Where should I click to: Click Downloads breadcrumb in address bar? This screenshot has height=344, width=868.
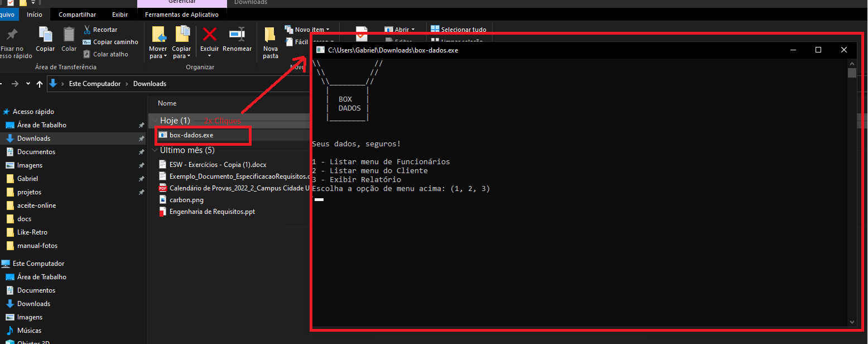[x=150, y=84]
